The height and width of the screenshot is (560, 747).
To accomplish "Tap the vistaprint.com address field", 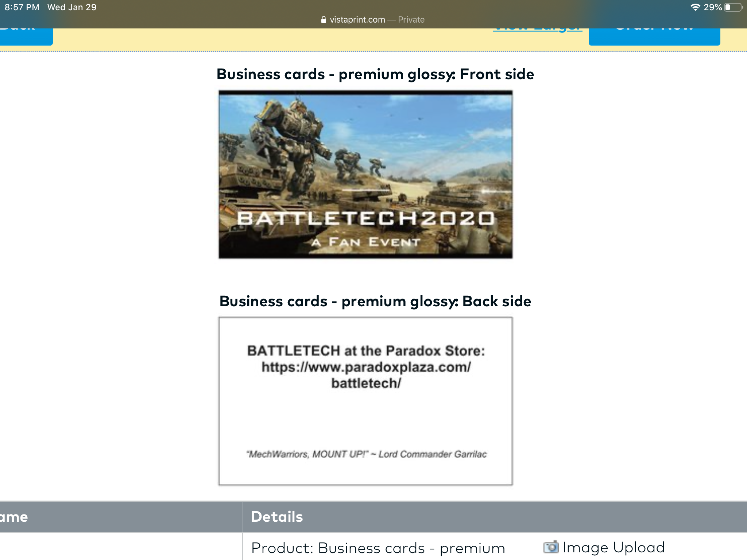I will click(x=357, y=20).
